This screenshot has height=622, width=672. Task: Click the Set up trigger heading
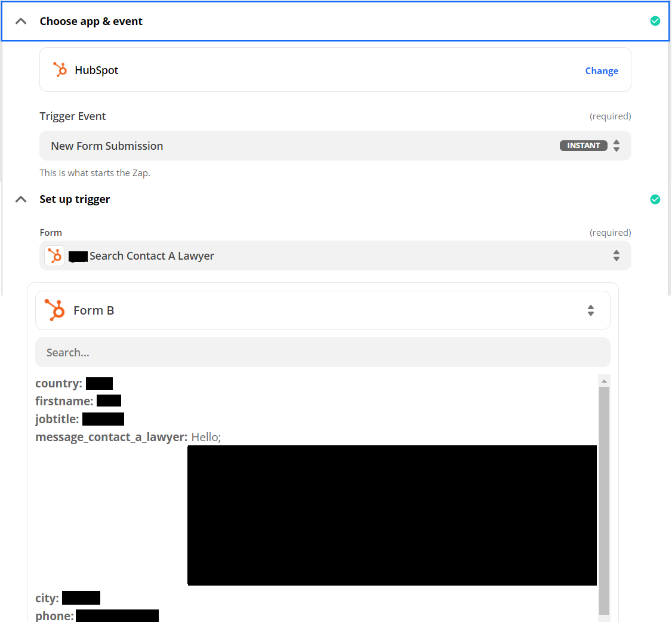tap(75, 199)
